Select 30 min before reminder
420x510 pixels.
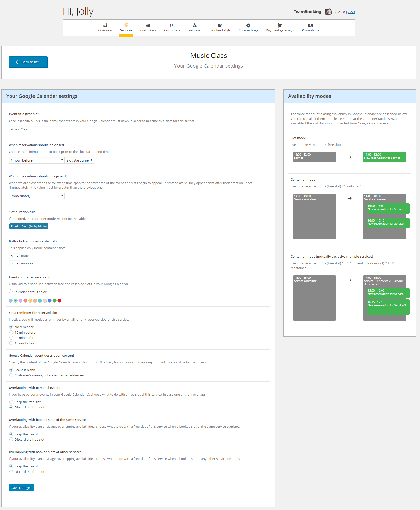click(x=11, y=338)
